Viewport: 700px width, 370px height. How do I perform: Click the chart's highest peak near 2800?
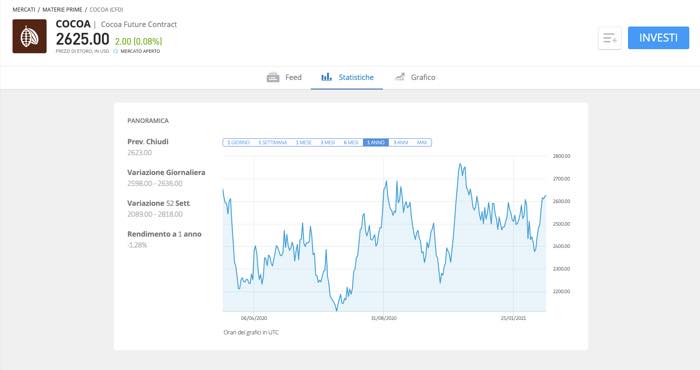pos(460,164)
